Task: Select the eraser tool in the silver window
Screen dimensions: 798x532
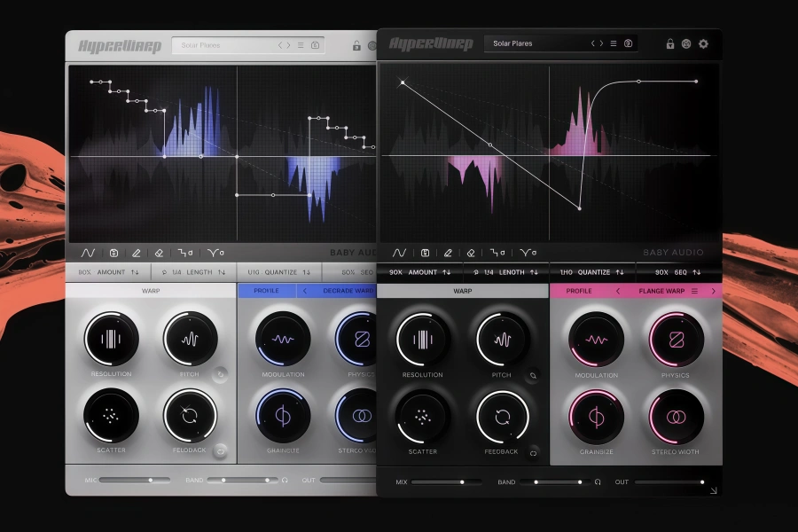Action: [159, 253]
